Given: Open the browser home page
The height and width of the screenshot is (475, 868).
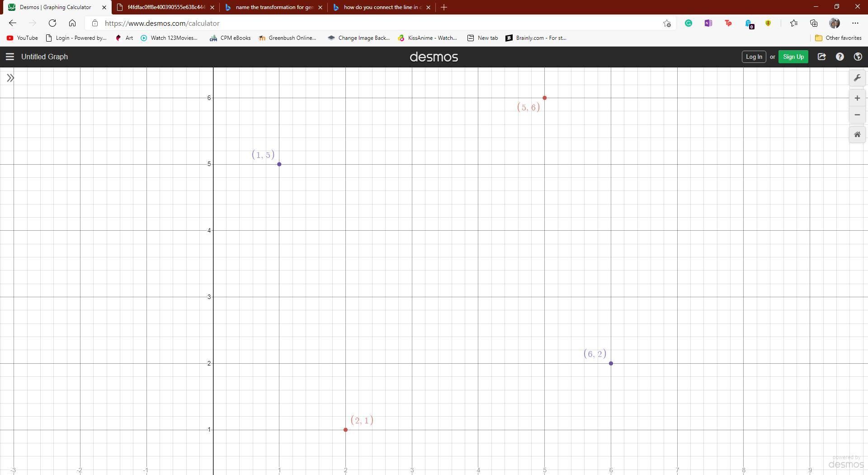Looking at the screenshot, I should (x=72, y=23).
